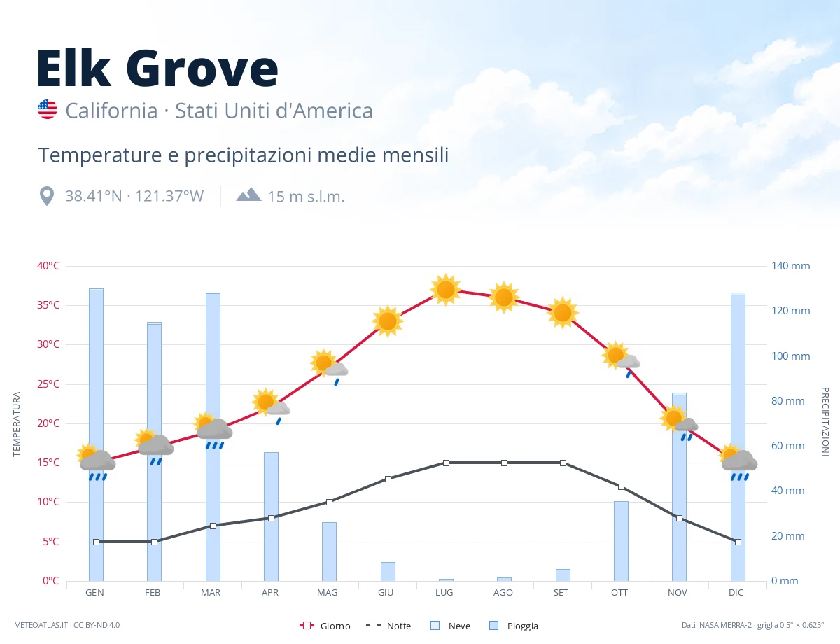Click the GEN rainy weather icon
The height and width of the screenshot is (644, 840).
click(x=96, y=462)
